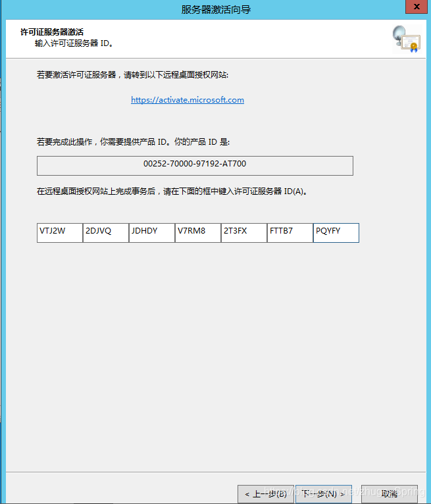Click the 服务器激活向导 title bar
Image resolution: width=431 pixels, height=504 pixels.
click(216, 9)
